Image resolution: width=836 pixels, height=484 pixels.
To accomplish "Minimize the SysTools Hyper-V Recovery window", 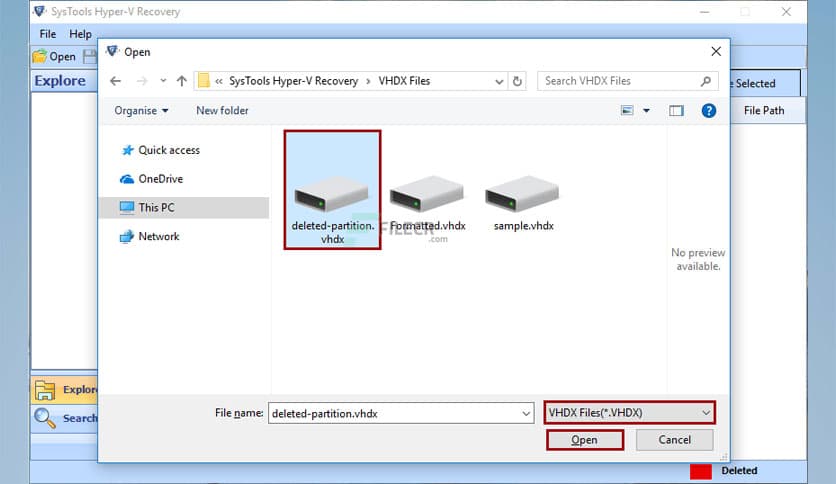I will (x=704, y=12).
